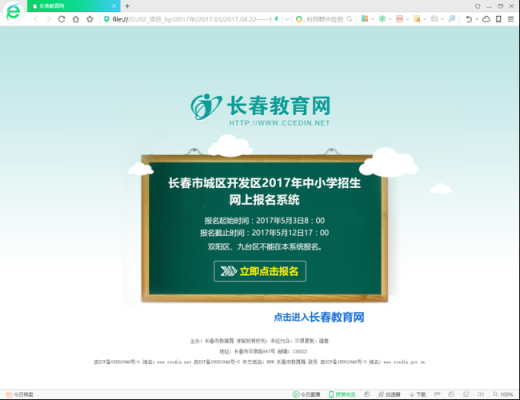This screenshot has width=520, height=400.
Task: Open the 加速器 accelerator in status bar
Action: 389,394
